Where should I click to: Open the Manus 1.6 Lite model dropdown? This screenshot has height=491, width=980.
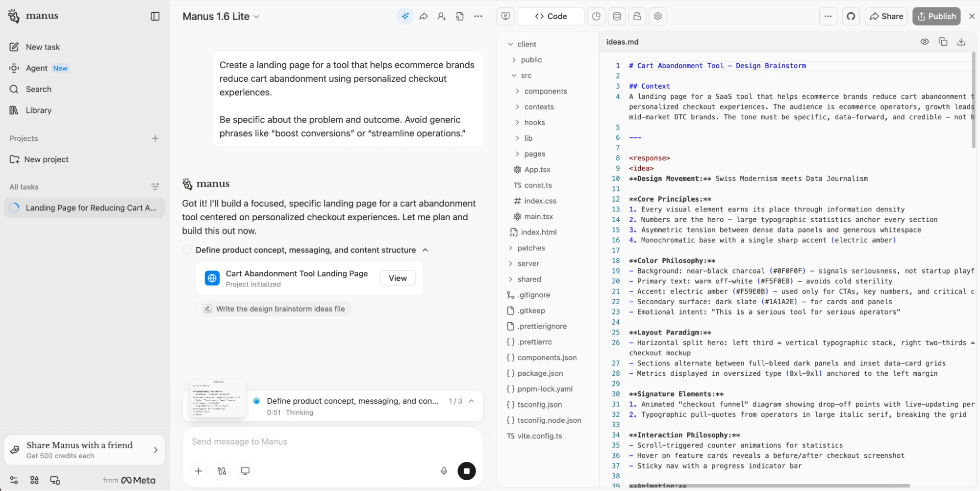tap(221, 16)
